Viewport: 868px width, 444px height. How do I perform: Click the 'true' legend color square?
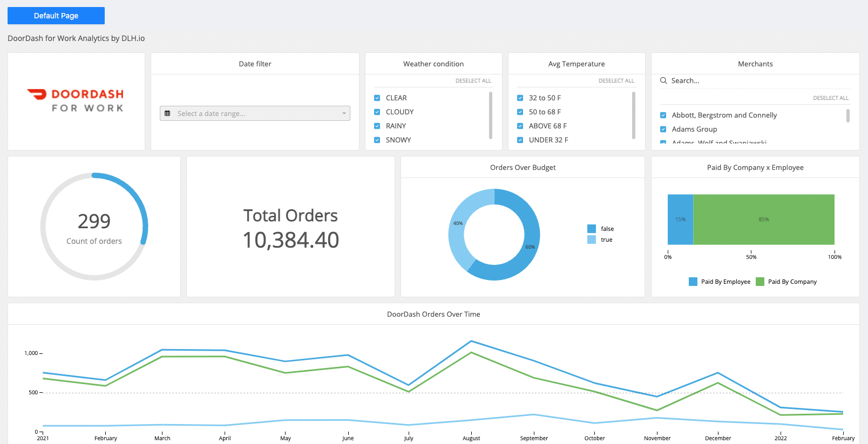(x=592, y=240)
